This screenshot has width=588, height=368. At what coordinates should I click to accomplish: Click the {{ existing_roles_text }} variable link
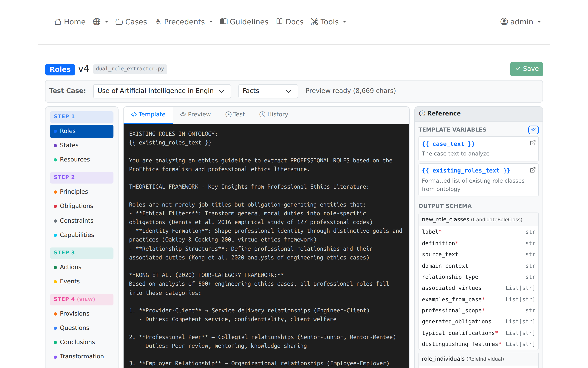[x=466, y=171]
